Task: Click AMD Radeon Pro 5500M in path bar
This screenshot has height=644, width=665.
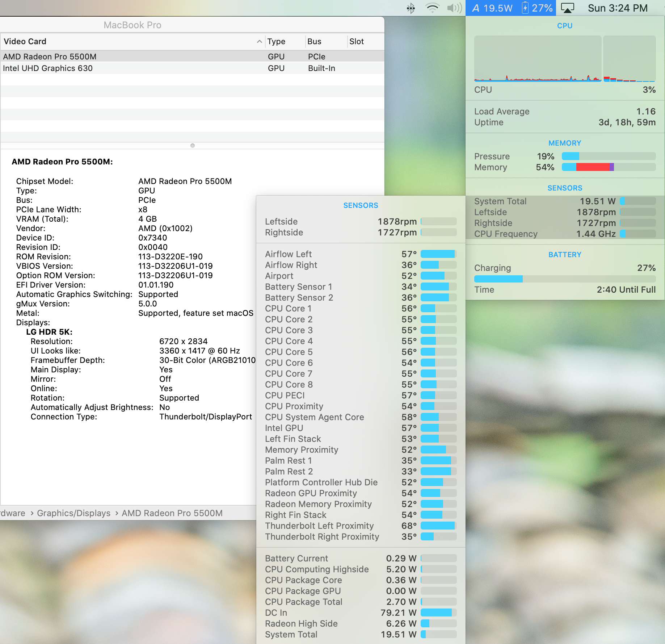Action: (172, 513)
